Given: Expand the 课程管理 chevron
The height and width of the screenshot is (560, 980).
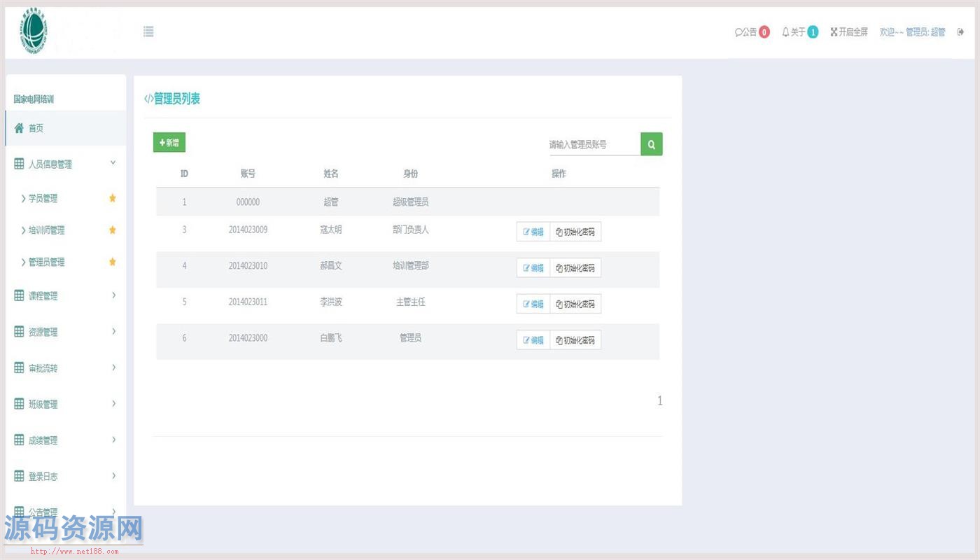Looking at the screenshot, I should pyautogui.click(x=114, y=295).
